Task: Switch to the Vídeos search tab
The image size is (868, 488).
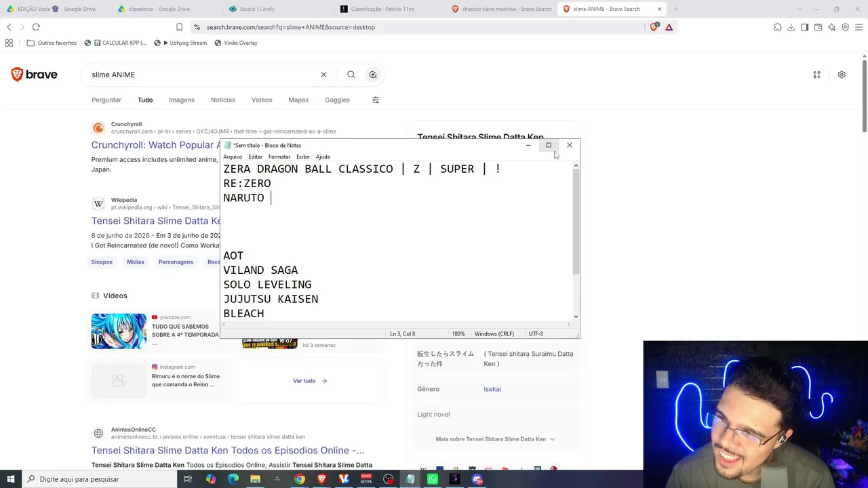Action: pos(262,100)
